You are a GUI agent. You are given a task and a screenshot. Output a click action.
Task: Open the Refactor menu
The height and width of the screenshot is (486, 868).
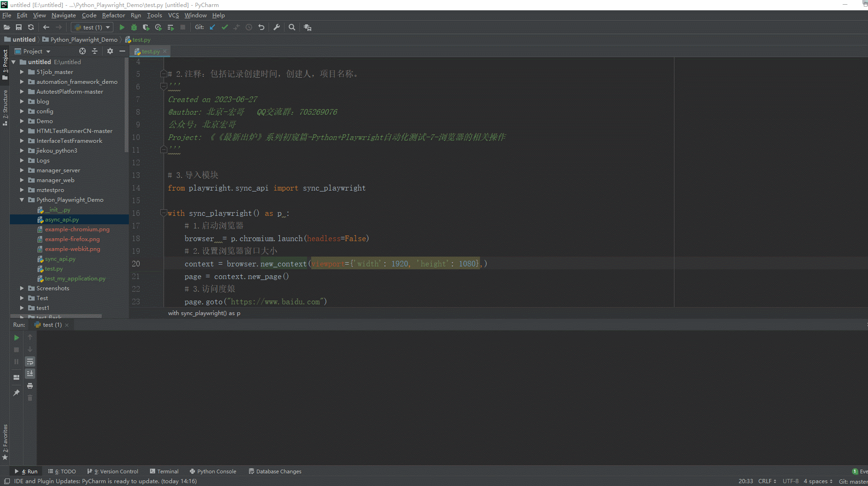tap(113, 15)
